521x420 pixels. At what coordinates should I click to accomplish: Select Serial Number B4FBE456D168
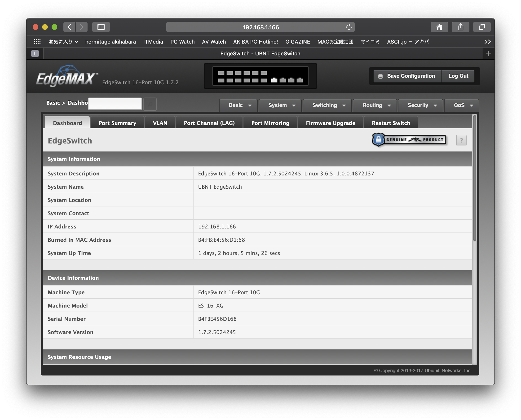217,319
